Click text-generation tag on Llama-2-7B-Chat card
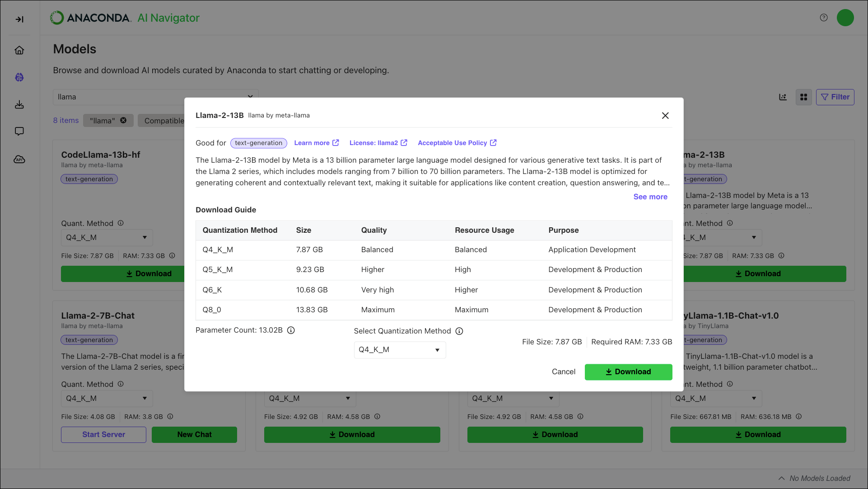The width and height of the screenshot is (868, 489). point(89,340)
